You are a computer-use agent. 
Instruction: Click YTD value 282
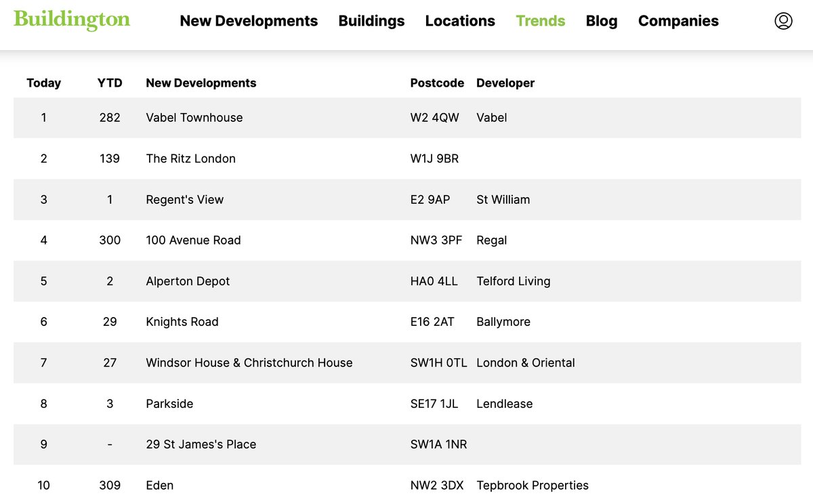pos(110,118)
